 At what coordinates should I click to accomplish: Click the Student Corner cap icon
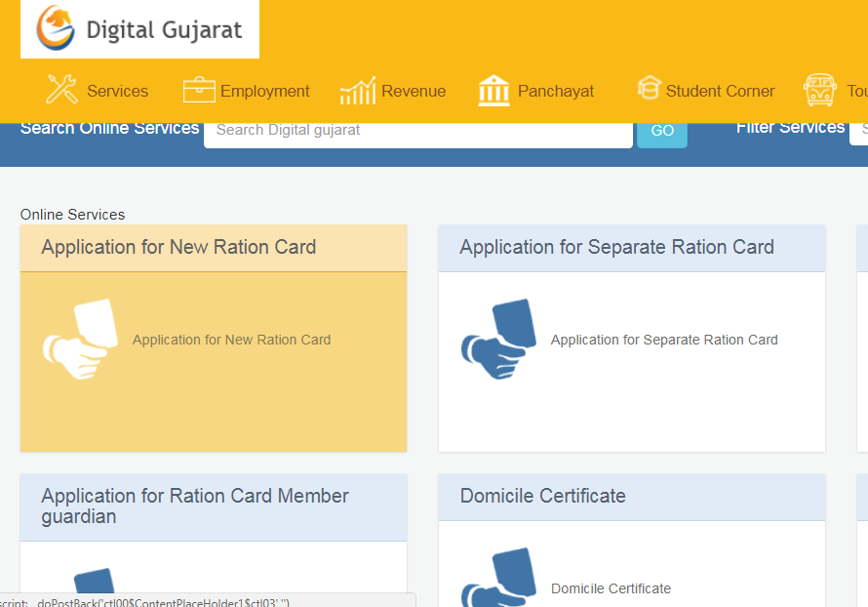649,88
